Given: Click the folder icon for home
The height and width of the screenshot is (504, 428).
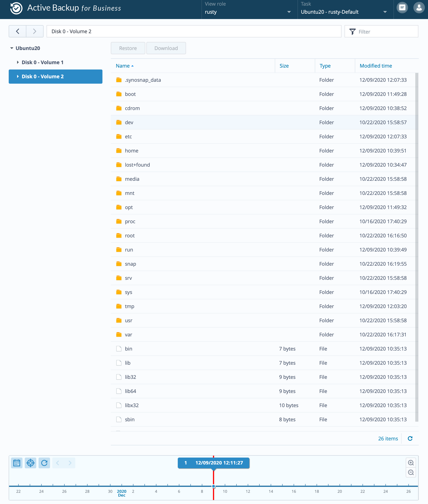Looking at the screenshot, I should (119, 151).
